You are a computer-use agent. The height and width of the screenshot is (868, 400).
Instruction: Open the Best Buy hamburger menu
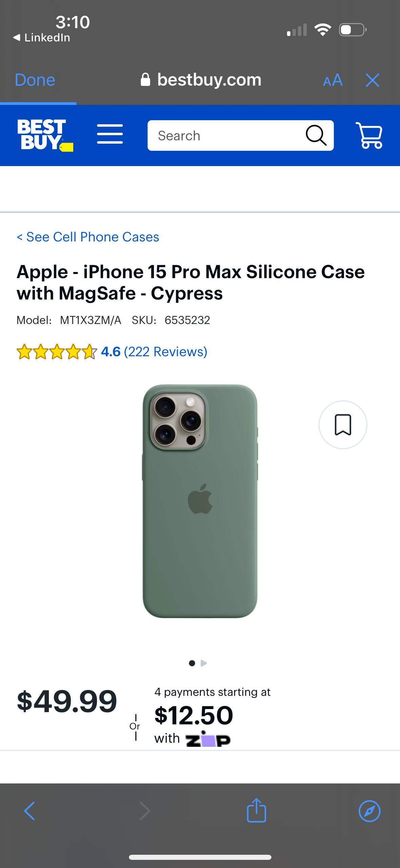(x=110, y=133)
